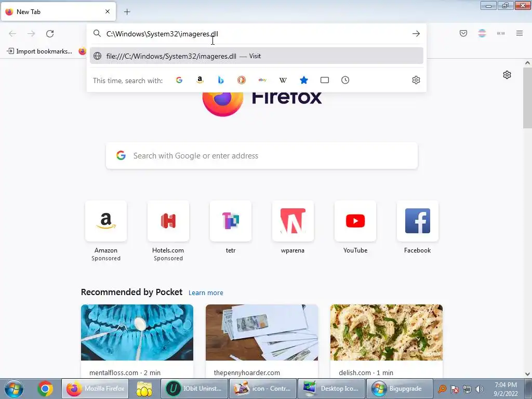Search with Bing one-off icon
The image size is (532, 399).
tap(220, 80)
